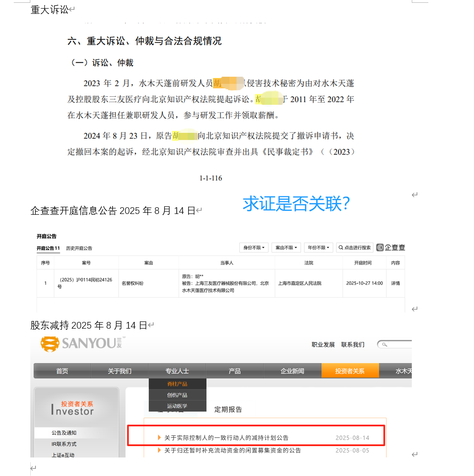
Task: Open 公告及通知 in the sidebar
Action: point(64,433)
